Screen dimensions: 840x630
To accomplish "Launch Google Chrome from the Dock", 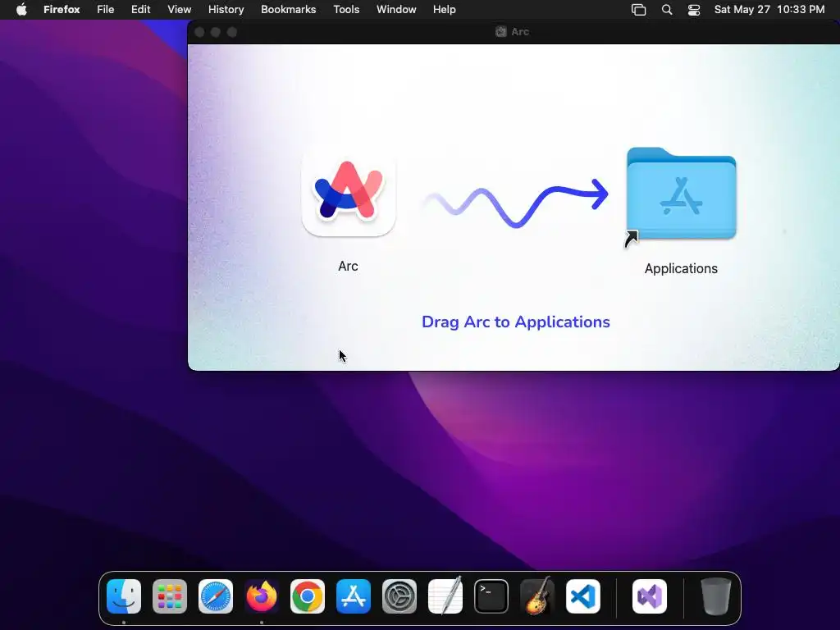I will pos(308,596).
